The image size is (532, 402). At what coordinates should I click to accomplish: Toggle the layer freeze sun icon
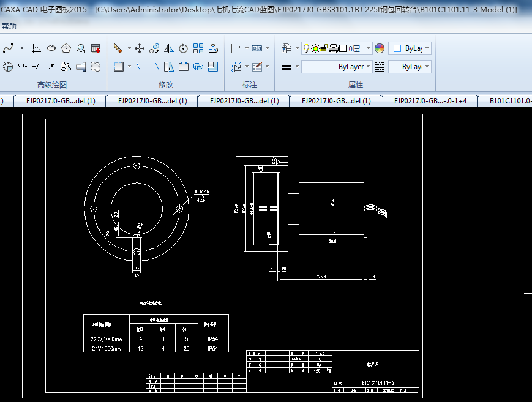click(315, 48)
